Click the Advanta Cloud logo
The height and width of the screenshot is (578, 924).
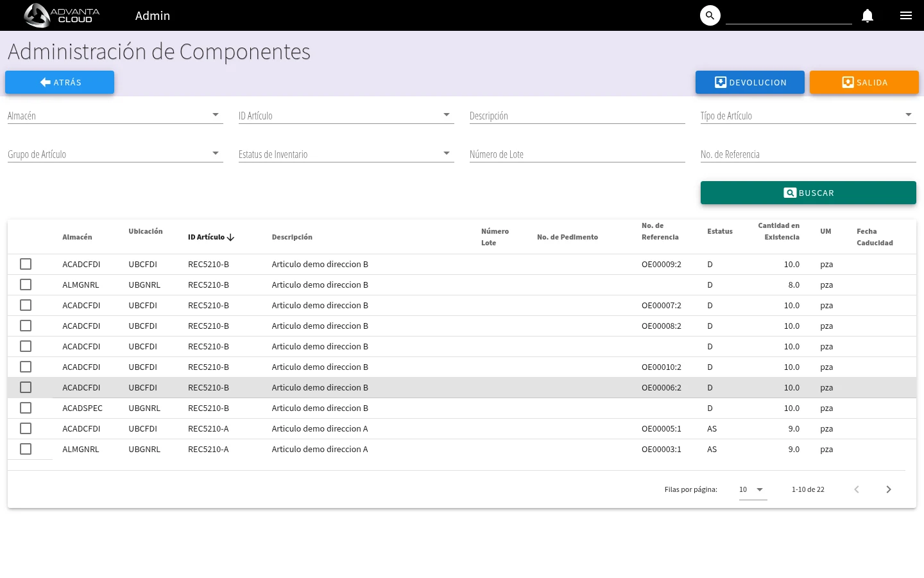[x=62, y=15]
